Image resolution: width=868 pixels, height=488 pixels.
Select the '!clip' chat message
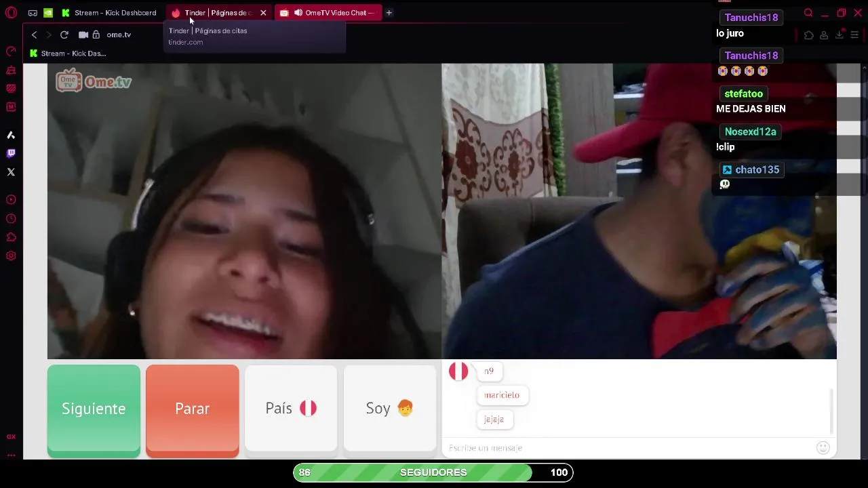(726, 147)
